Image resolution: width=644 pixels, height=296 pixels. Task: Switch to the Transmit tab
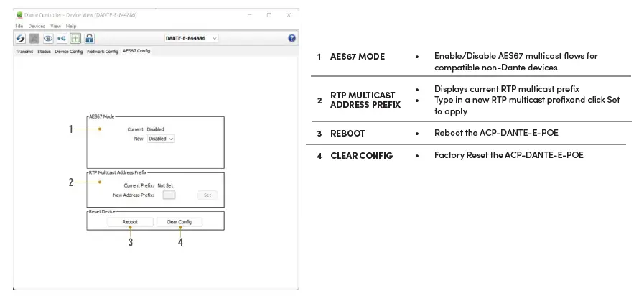(x=24, y=52)
